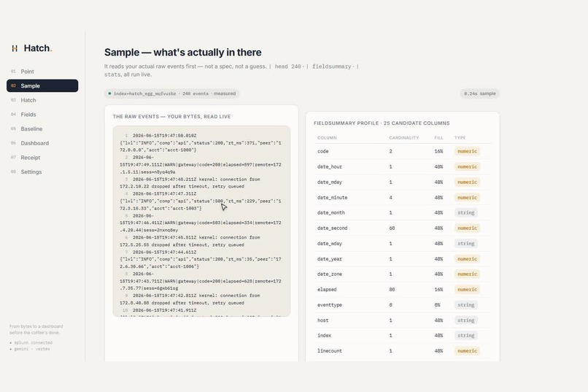The image size is (588, 392).
Task: Click the FIELDSUMMARY PROFILE panel heading
Action: [382, 123]
